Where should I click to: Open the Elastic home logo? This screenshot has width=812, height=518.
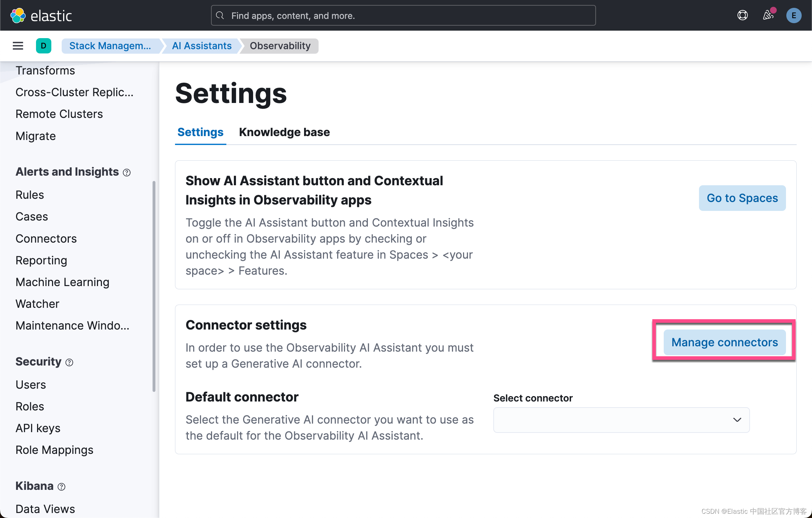(41, 15)
